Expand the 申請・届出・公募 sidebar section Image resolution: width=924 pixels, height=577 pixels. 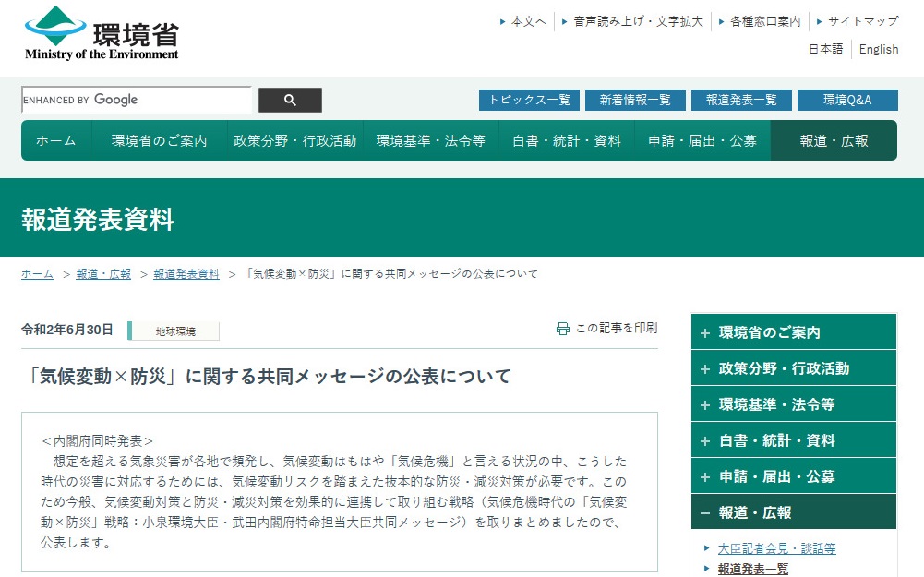(x=793, y=476)
